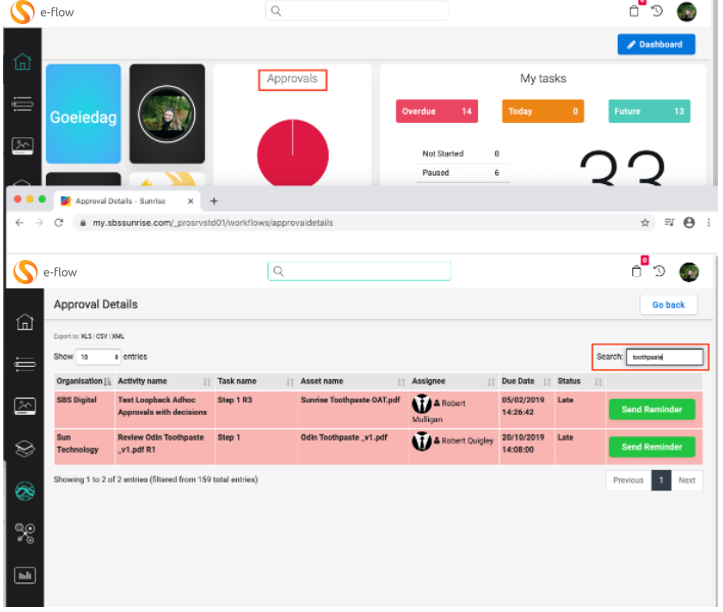The image size is (723, 612).
Task: Open the teal waves circle icon in sidebar
Action: [25, 491]
